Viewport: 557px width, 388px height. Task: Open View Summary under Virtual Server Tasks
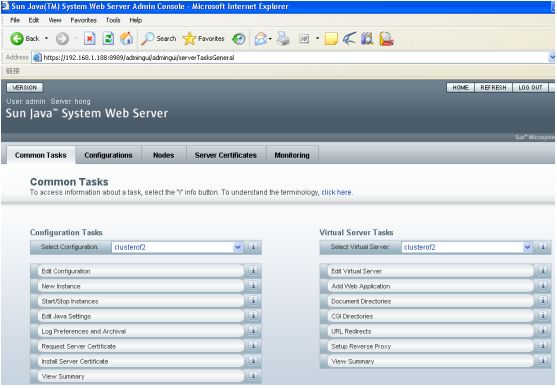(430, 361)
